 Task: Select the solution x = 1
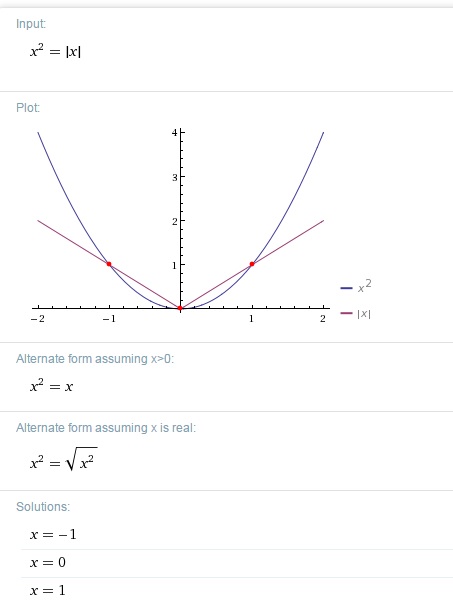[x=48, y=590]
